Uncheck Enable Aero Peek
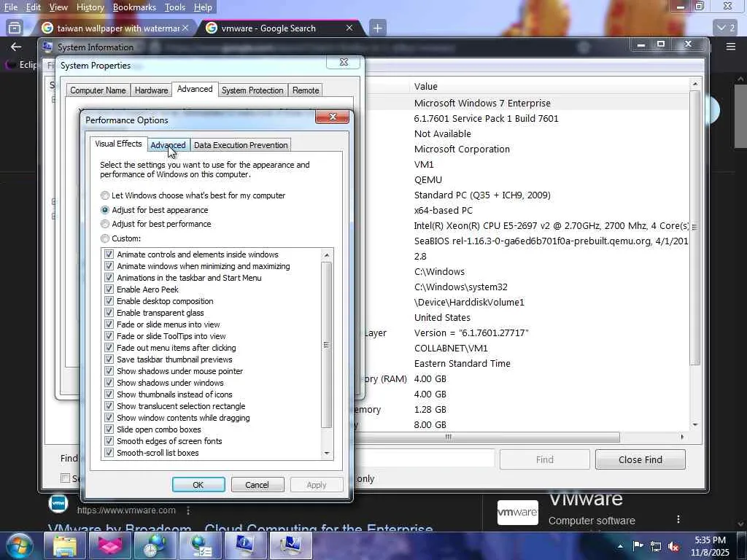Viewport: 747px width, 560px height. click(109, 289)
